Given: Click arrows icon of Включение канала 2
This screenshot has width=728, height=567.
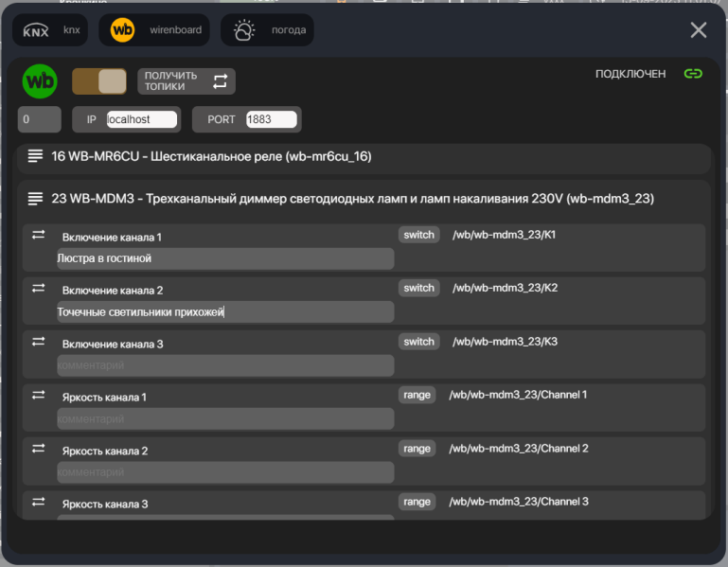Looking at the screenshot, I should point(39,289).
